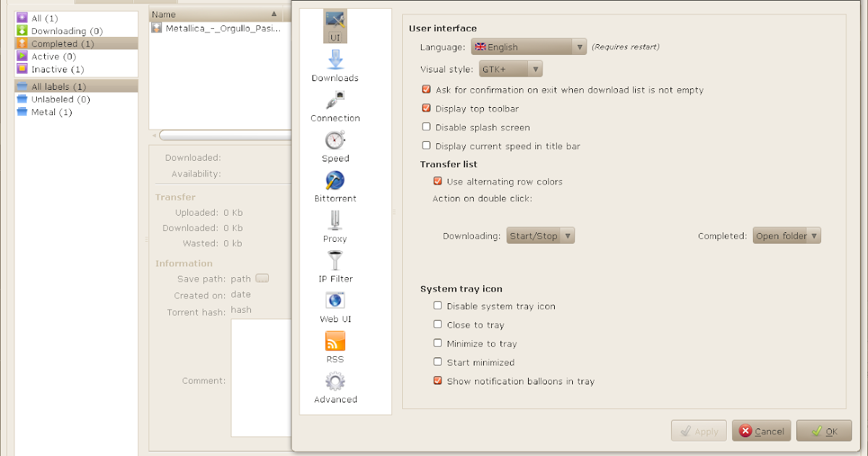Open the Advanced preferences section
The image size is (868, 456).
[335, 387]
